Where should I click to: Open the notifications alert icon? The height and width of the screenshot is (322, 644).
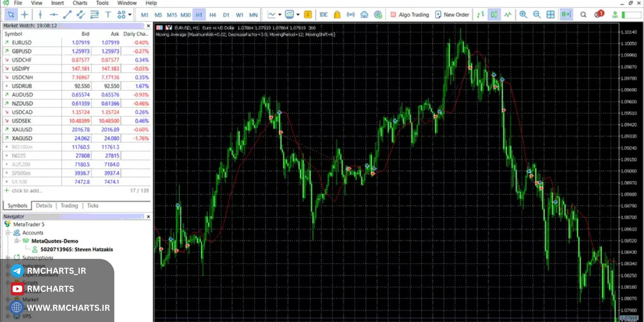(x=599, y=14)
